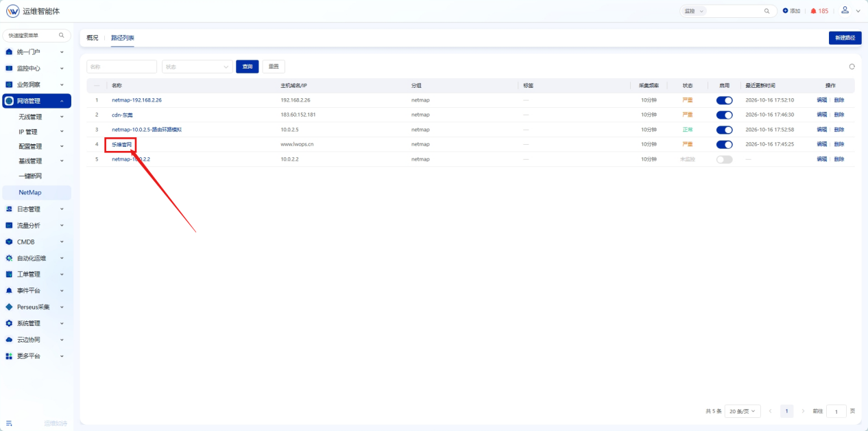
Task: Click the 新建路径 button
Action: tap(845, 38)
